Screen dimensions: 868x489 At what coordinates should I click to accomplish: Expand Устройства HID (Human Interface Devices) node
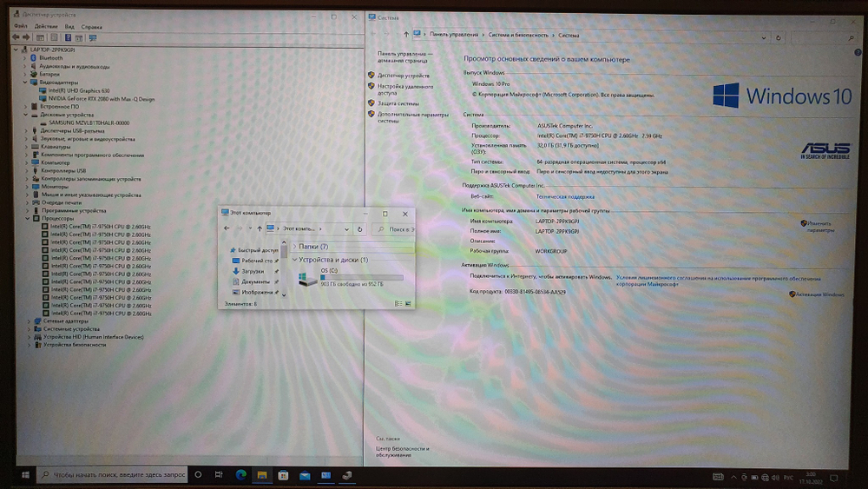pos(29,337)
